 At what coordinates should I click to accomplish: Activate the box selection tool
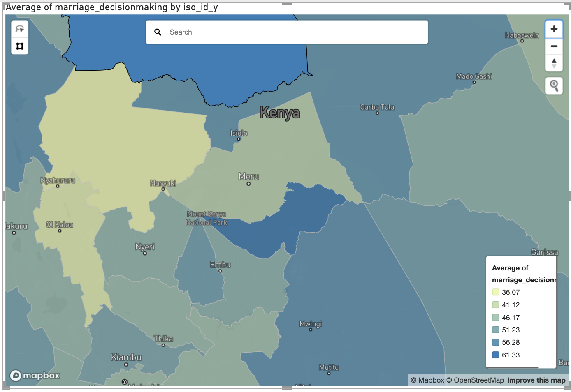[x=19, y=46]
